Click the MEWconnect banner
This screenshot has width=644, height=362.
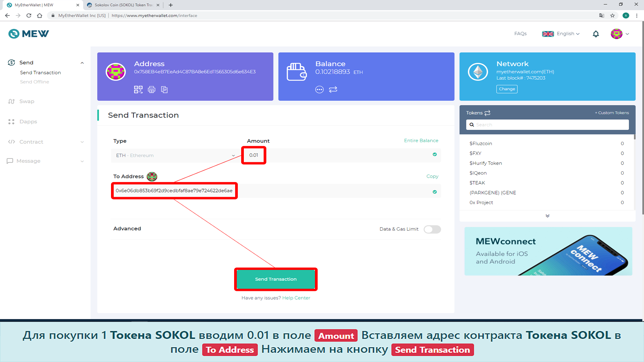point(548,251)
